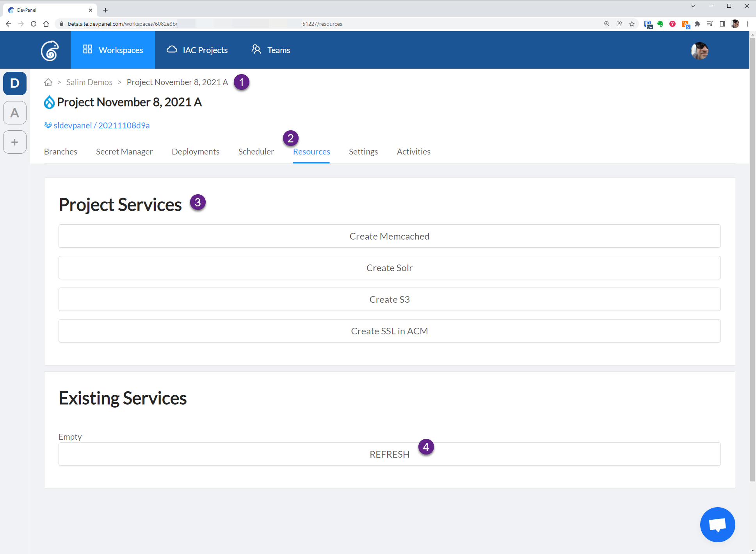Open the Secret Manager tab
This screenshot has width=756, height=554.
point(124,151)
